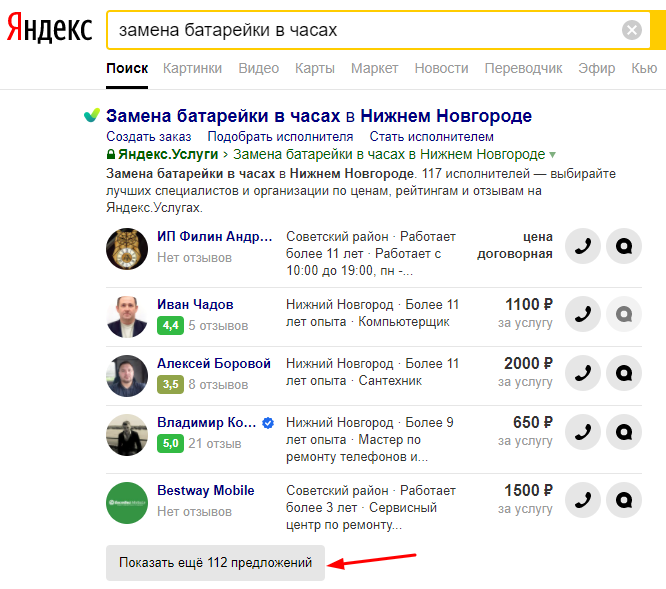
Task: Click the '650 ₽' price
Action: (533, 422)
